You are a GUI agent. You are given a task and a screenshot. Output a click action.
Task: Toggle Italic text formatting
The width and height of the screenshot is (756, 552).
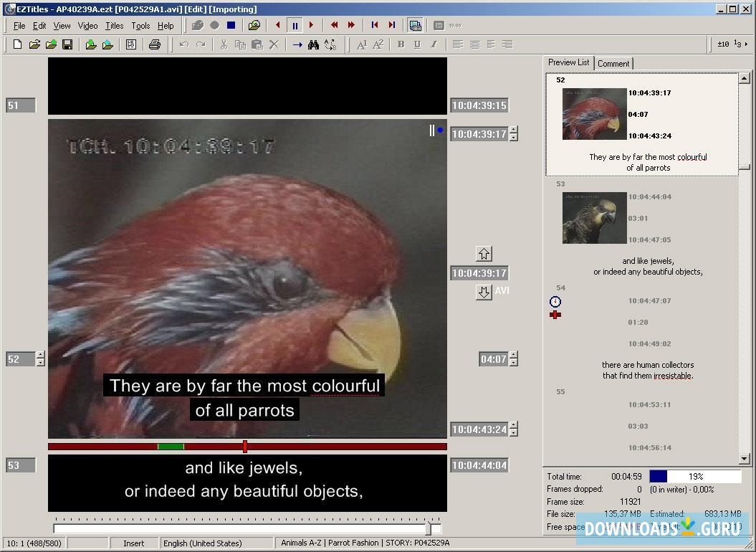434,44
